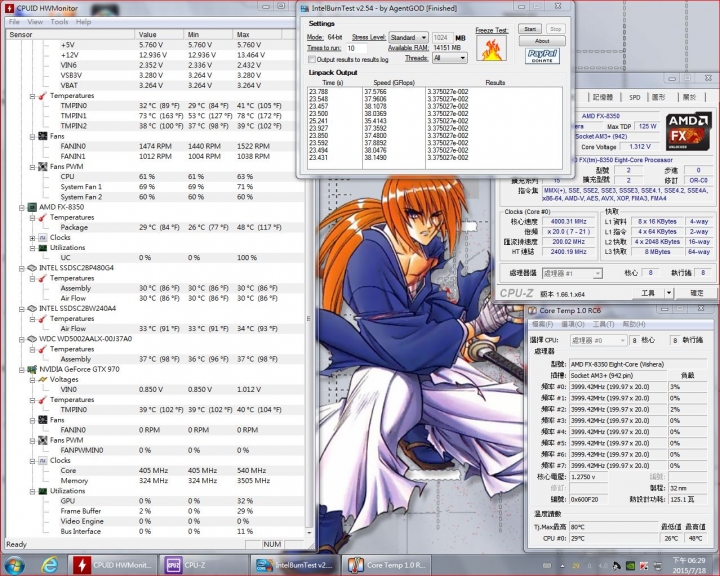720x576 pixels.
Task: Collapse the Fans PWM node above CPU 61 %
Action: point(32,167)
